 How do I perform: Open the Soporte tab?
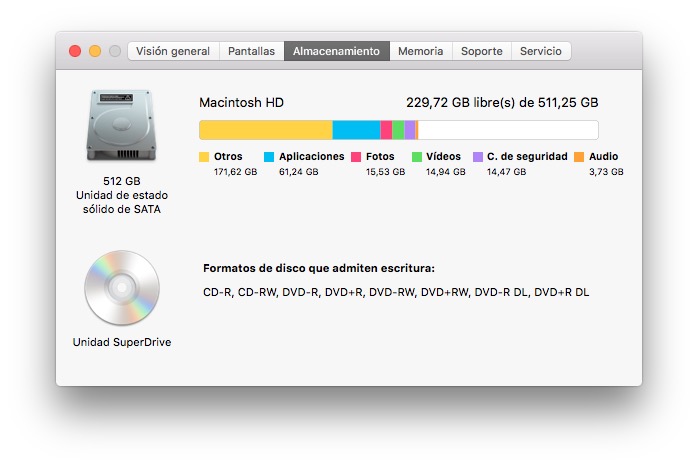tap(482, 51)
